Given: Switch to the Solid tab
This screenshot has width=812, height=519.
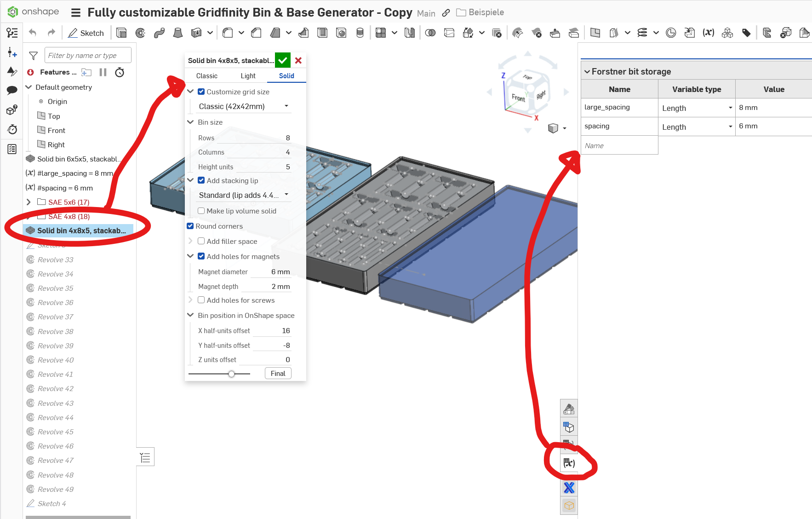Looking at the screenshot, I should 286,76.
